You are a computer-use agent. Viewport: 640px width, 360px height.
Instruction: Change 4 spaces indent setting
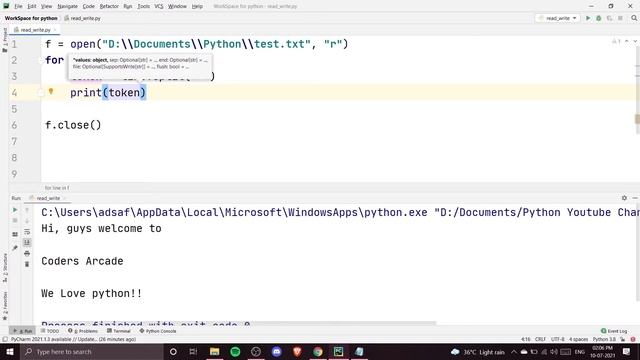578,339
